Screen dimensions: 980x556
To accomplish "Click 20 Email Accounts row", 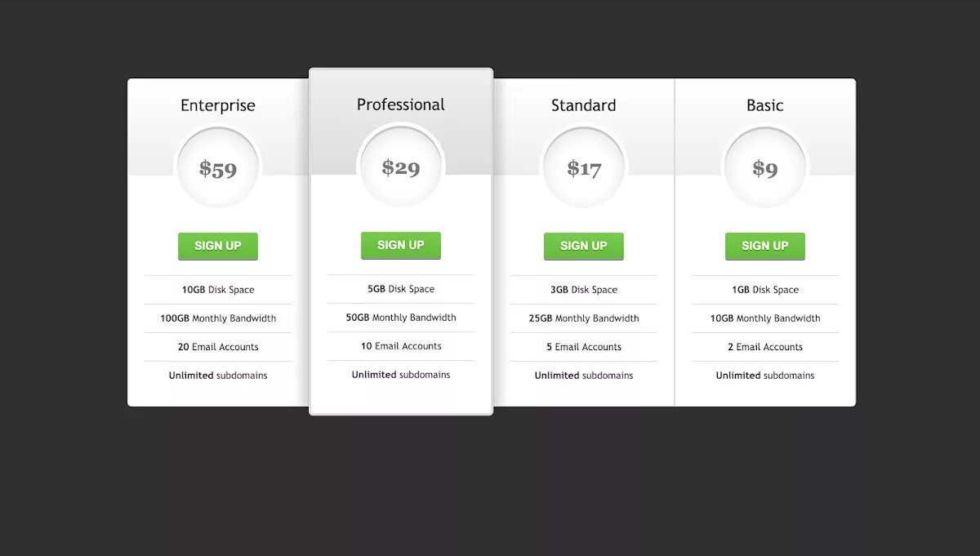I will point(218,347).
